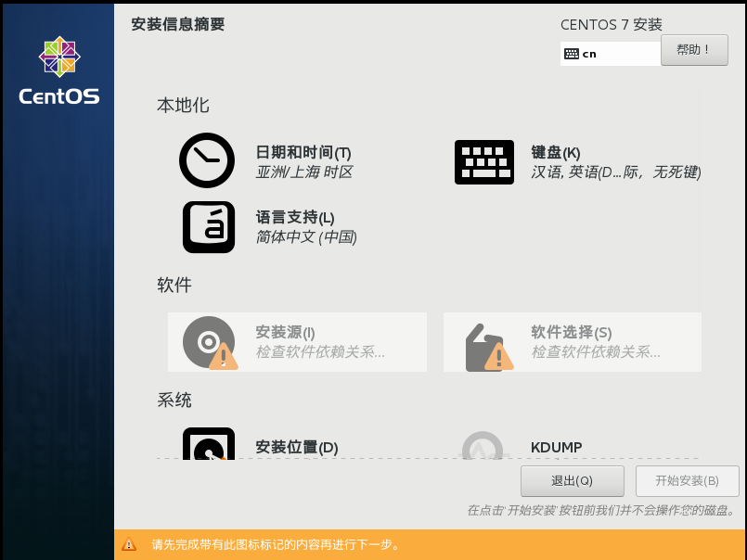Click the 退出(Q) quit button
Viewport: 747px width, 560px height.
[573, 481]
